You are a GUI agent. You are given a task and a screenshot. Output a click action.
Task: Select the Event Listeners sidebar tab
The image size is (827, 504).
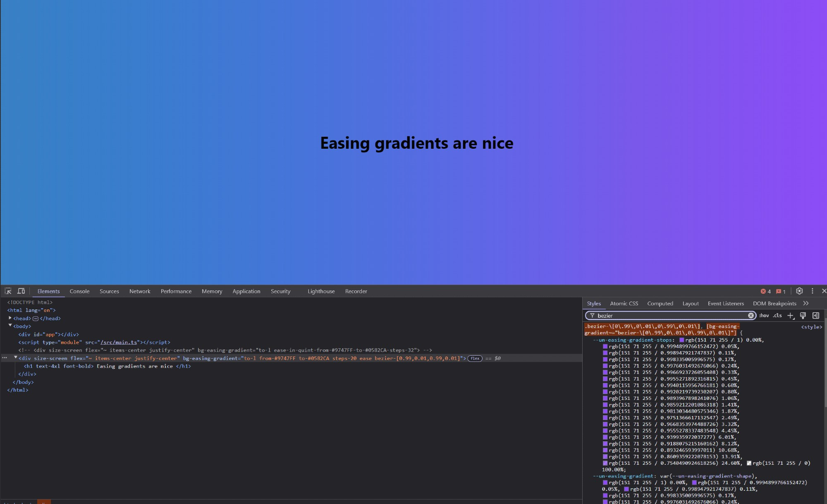726,303
